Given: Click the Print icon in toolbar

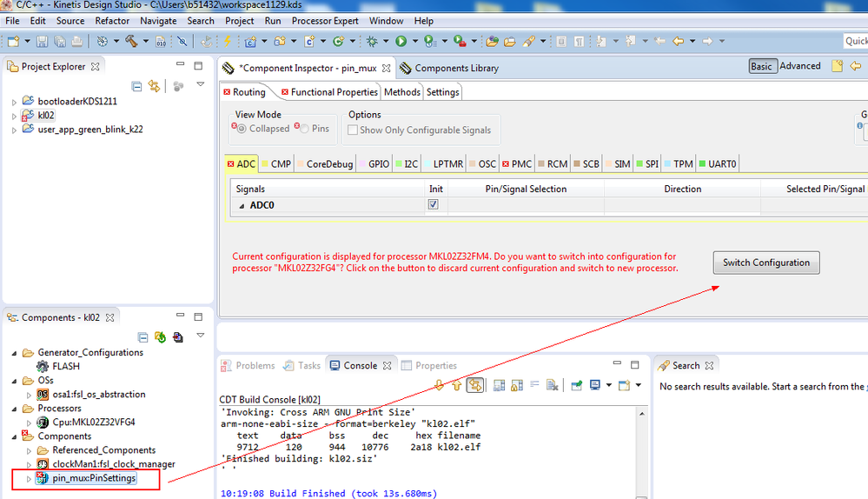Looking at the screenshot, I should [x=77, y=42].
